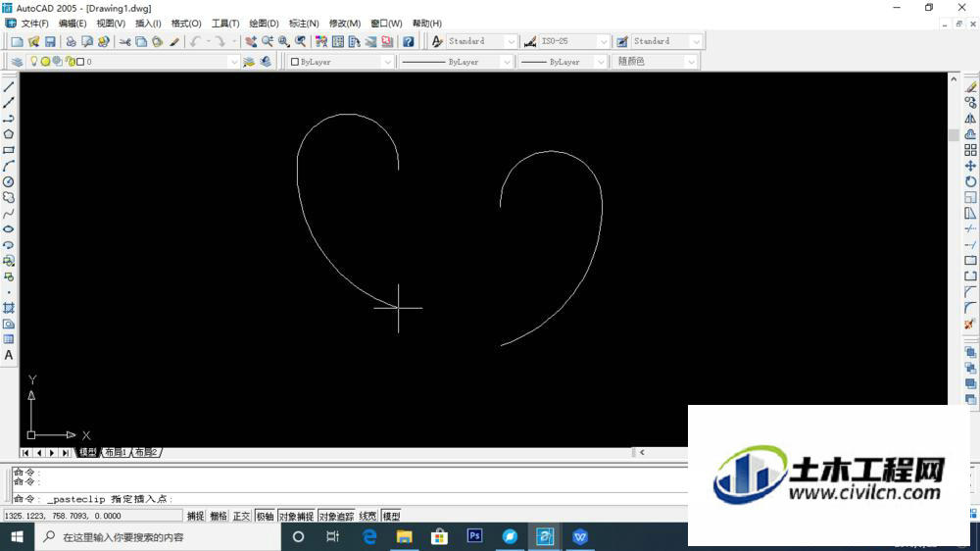Click the Pan Realtime hand icon

coord(251,41)
